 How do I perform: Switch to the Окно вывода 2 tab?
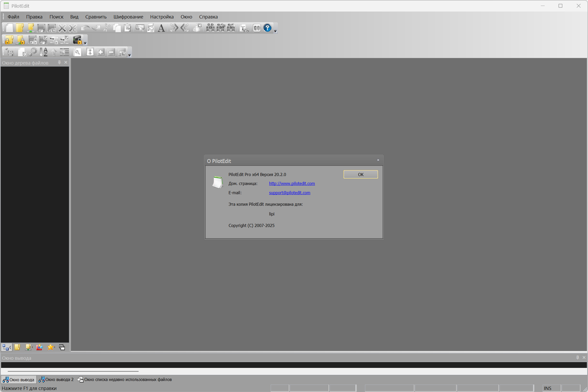56,379
